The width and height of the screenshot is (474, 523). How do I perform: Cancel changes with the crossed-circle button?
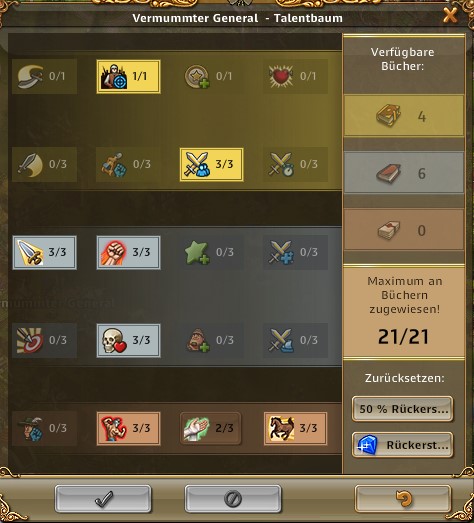pyautogui.click(x=233, y=499)
